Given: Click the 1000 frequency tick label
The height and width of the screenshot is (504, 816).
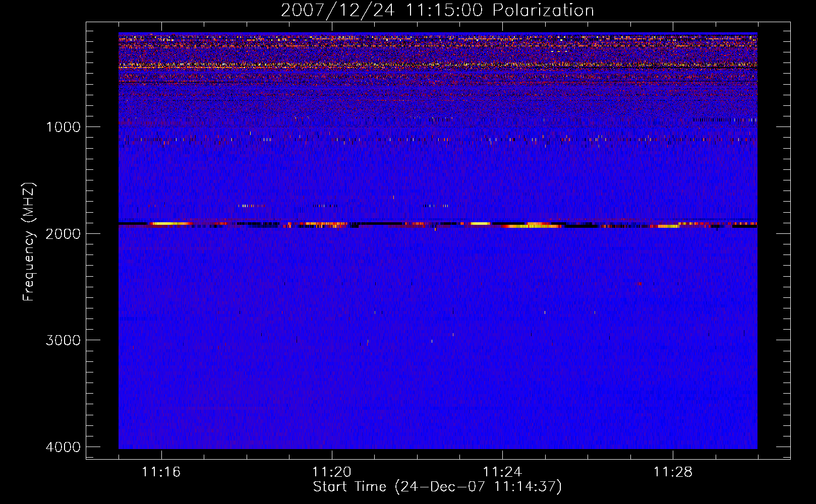Looking at the screenshot, I should [64, 127].
